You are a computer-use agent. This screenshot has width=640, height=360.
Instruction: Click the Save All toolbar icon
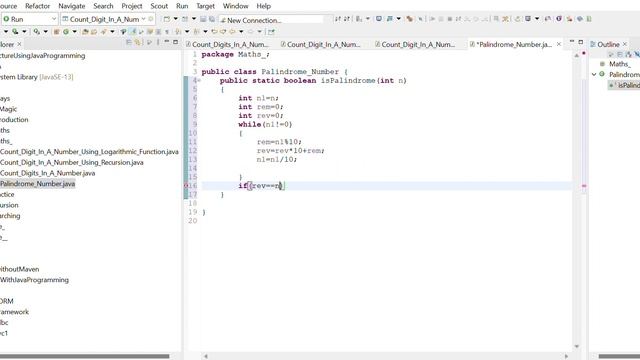[211, 19]
